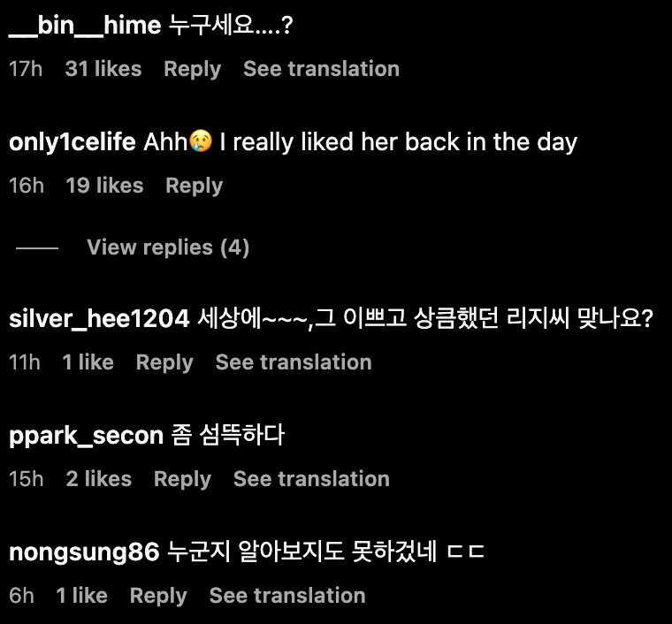This screenshot has width=672, height=624.
Task: Reply to ppark_secon's comment
Action: pyautogui.click(x=182, y=479)
